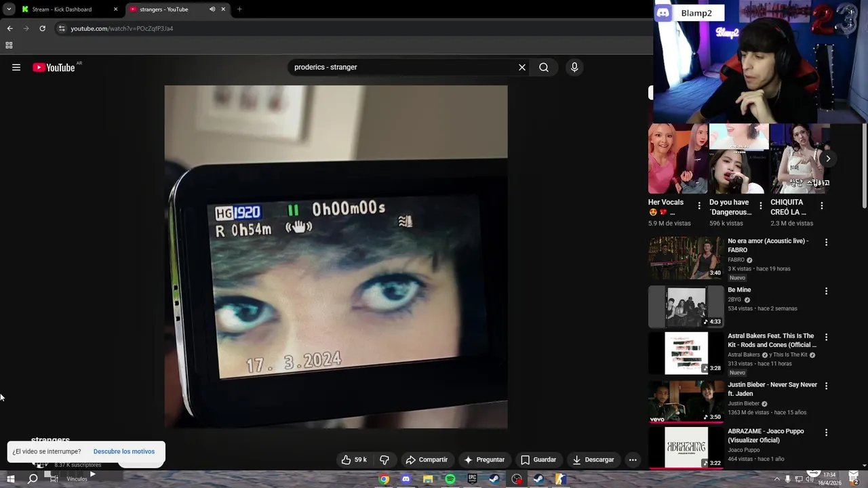Open the Her Vocals short thumbnail
This screenshot has height=488, width=868.
pos(677,159)
